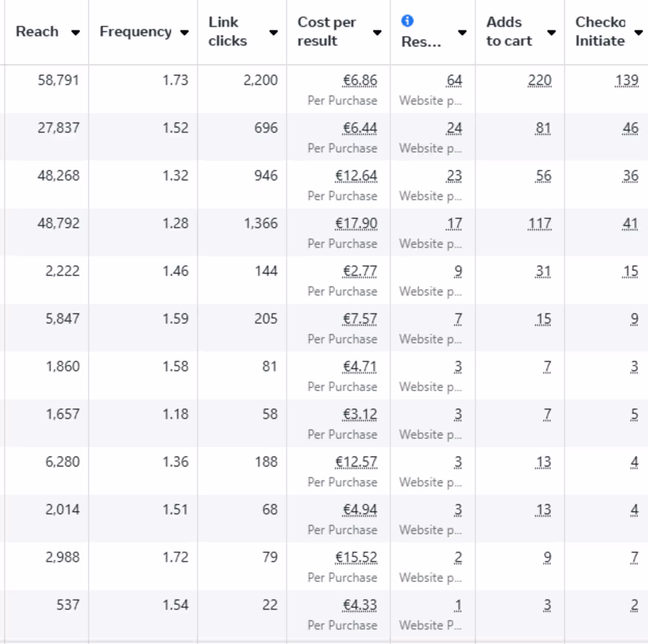Select the 24 website purchases result
Viewport: 648px width, 644px height.
(455, 128)
